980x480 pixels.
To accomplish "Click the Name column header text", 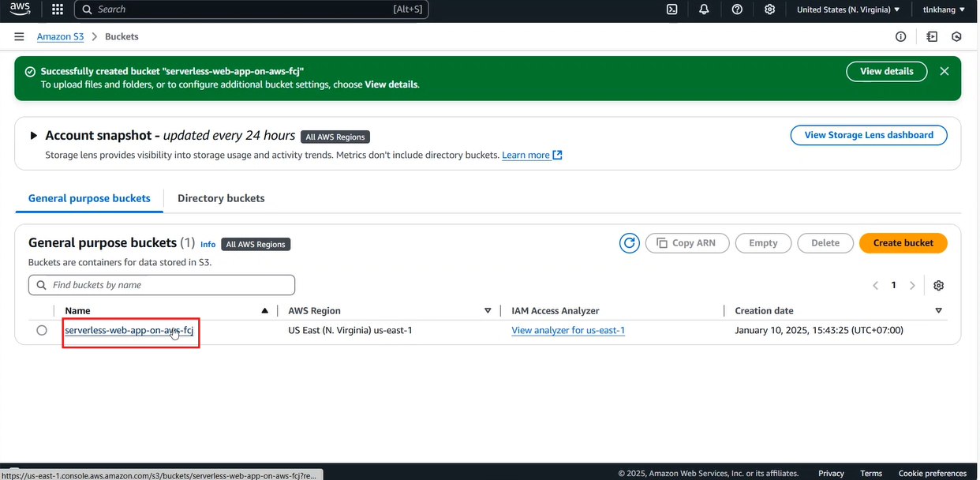I will tap(77, 311).
